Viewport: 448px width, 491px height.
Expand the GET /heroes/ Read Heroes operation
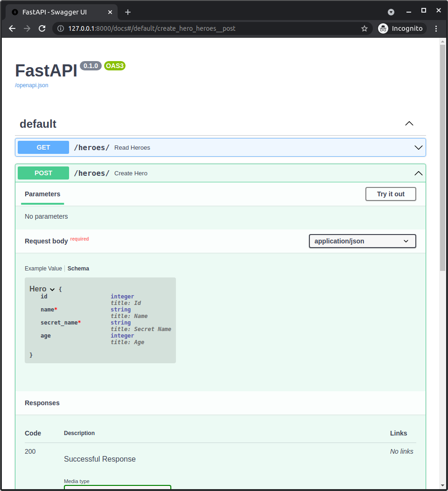click(418, 147)
